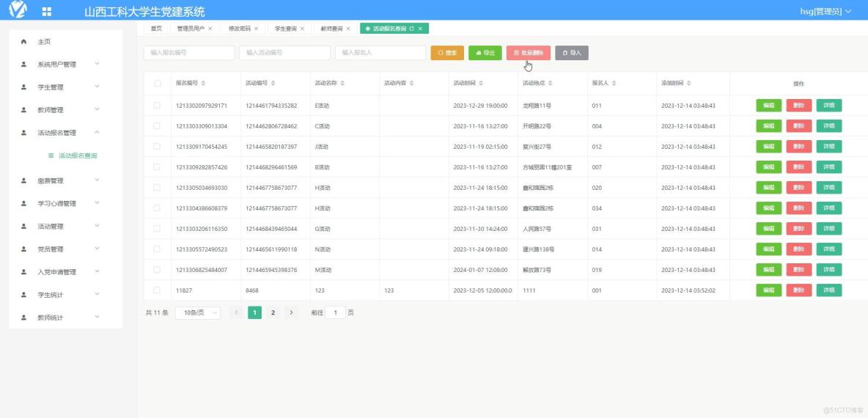Image resolution: width=868 pixels, height=418 pixels.
Task: Sort by the 报名编号 column sort arrows
Action: [203, 83]
